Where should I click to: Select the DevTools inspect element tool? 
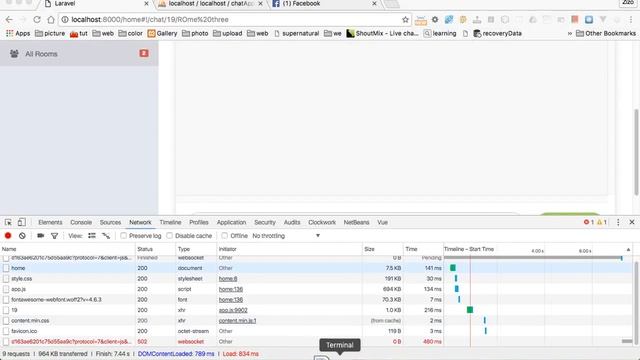[8, 222]
